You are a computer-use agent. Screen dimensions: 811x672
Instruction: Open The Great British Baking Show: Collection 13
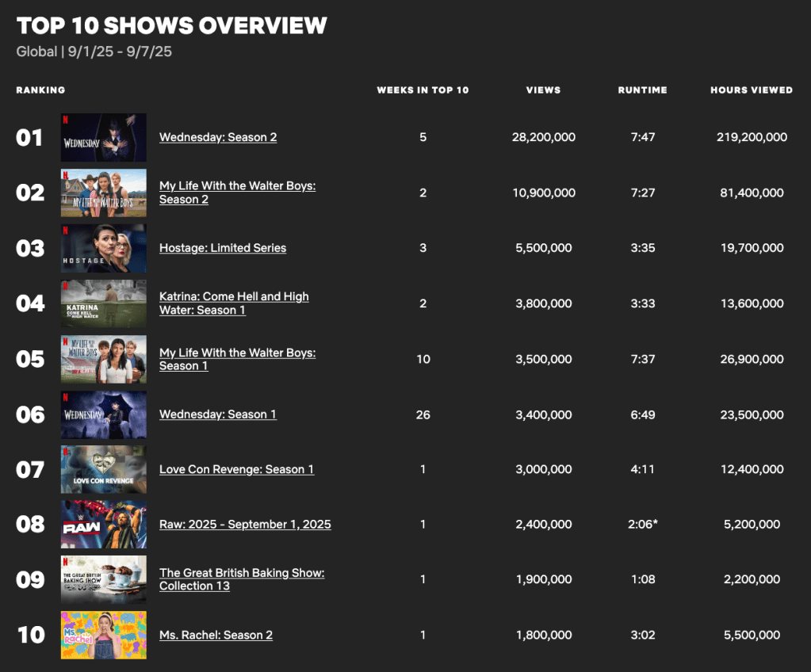click(242, 579)
